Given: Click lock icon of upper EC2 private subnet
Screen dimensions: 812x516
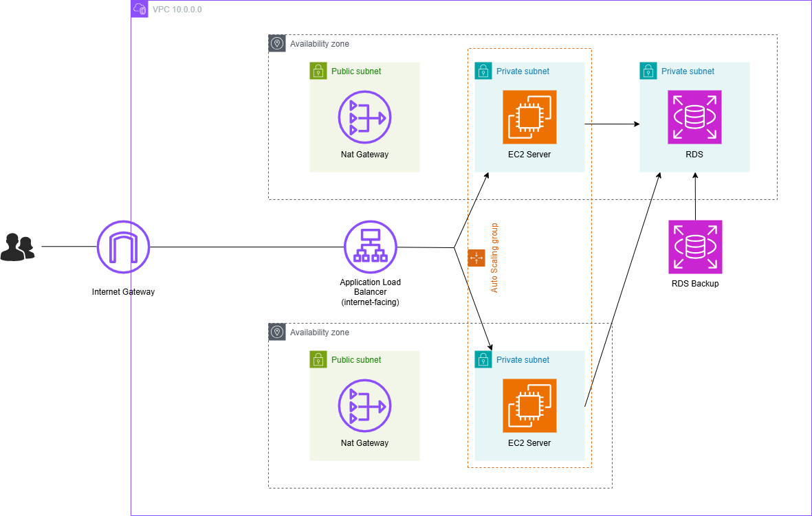Looking at the screenshot, I should tap(483, 71).
